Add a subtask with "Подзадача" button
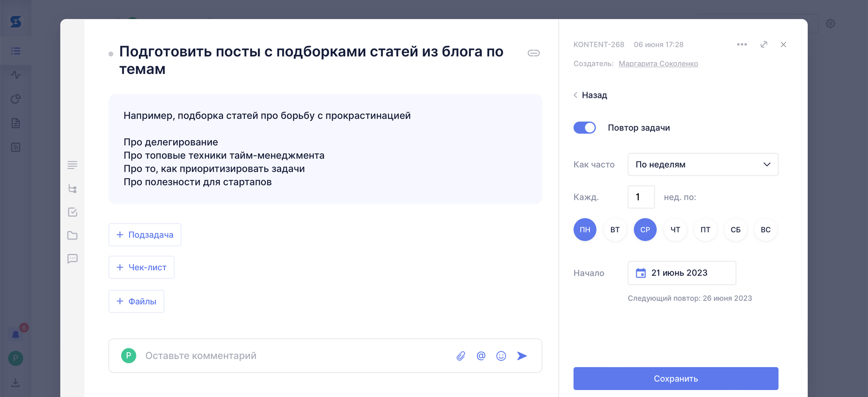 [x=145, y=235]
